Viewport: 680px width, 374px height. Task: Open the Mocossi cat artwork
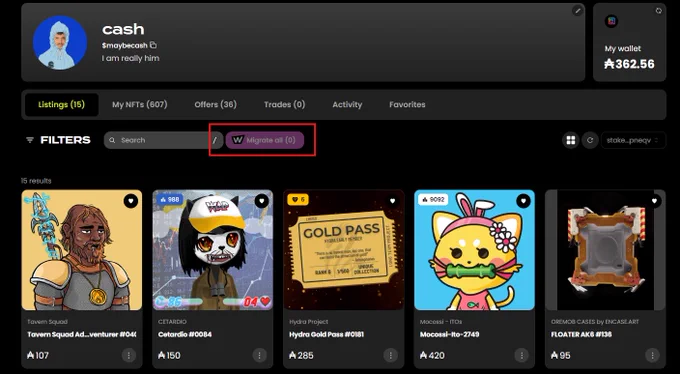coord(474,250)
